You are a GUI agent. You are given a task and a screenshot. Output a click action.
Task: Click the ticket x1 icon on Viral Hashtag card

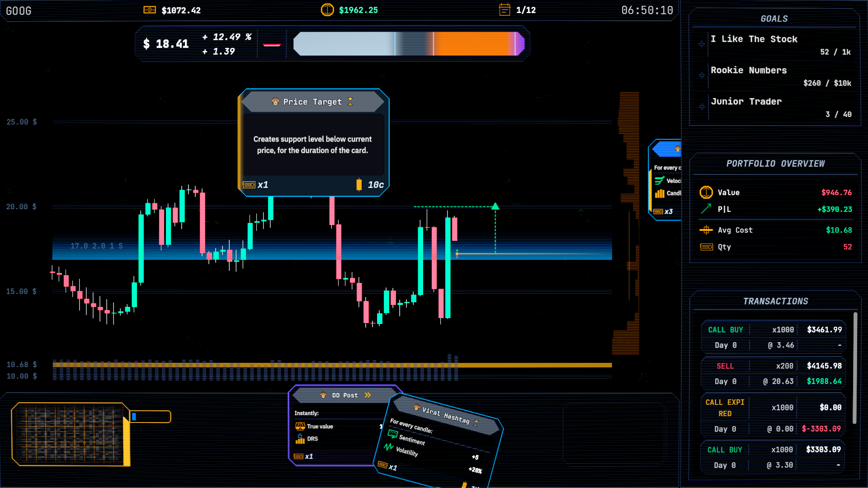coord(383,465)
